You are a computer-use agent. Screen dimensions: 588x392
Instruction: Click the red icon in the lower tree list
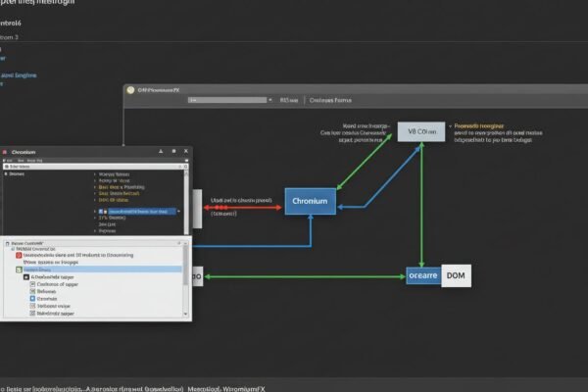coord(19,255)
